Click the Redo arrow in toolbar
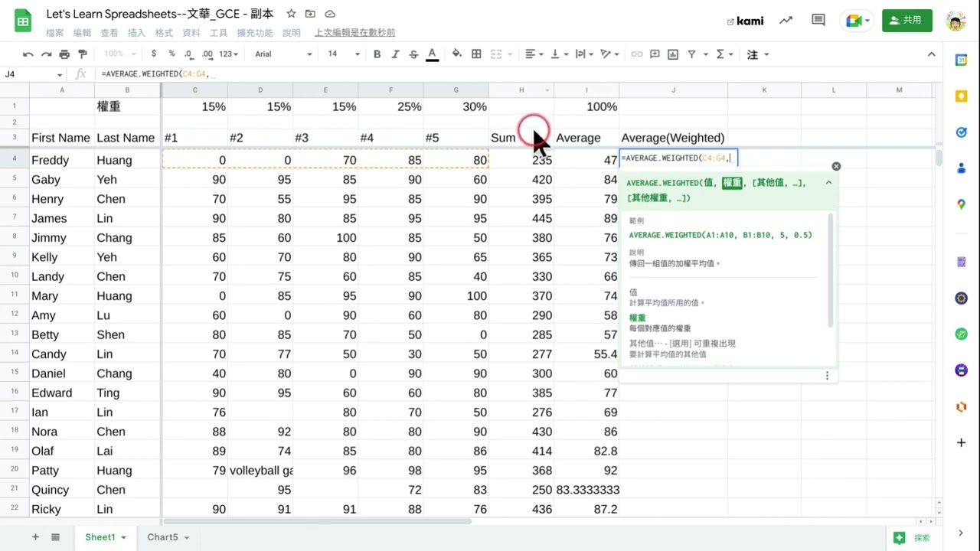The width and height of the screenshot is (980, 551). coord(47,54)
